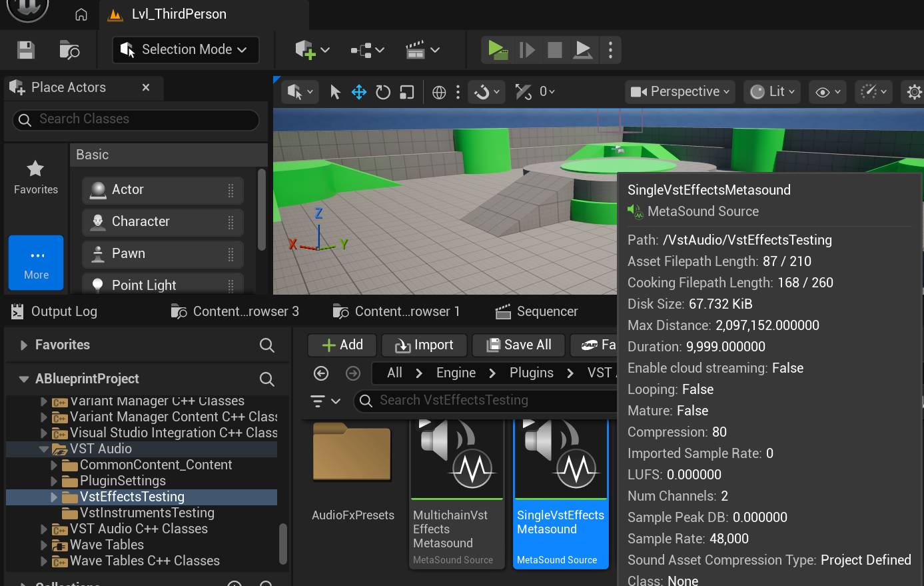Click the home icon in title bar
This screenshot has height=586, width=924.
[x=81, y=15]
